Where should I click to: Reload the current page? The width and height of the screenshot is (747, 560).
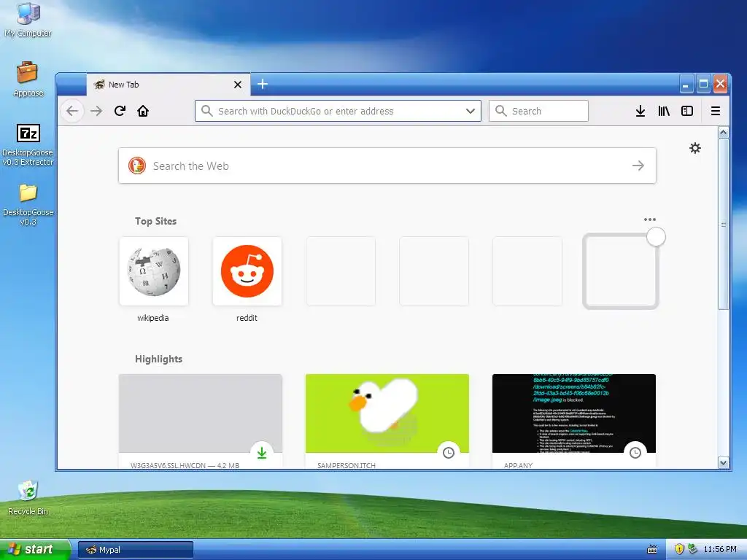pyautogui.click(x=120, y=111)
